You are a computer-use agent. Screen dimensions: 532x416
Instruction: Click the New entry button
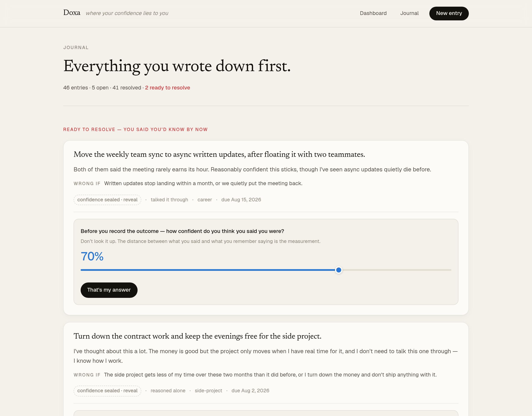pyautogui.click(x=449, y=13)
